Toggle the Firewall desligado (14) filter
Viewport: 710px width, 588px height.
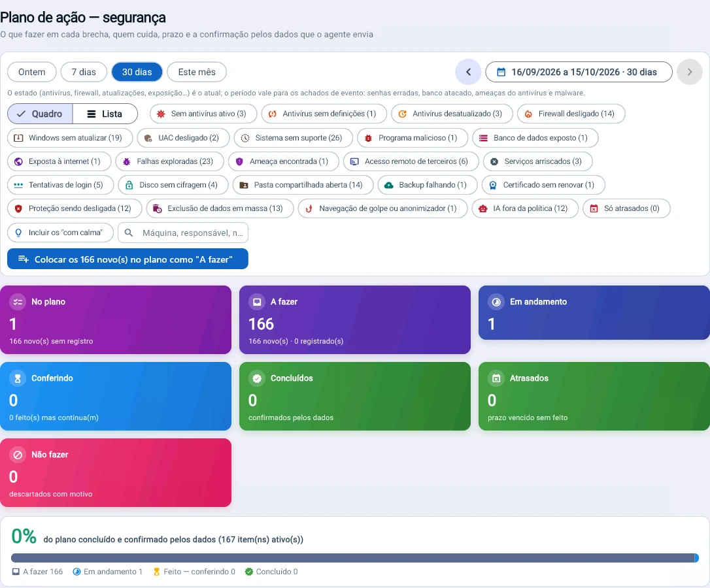click(x=571, y=114)
